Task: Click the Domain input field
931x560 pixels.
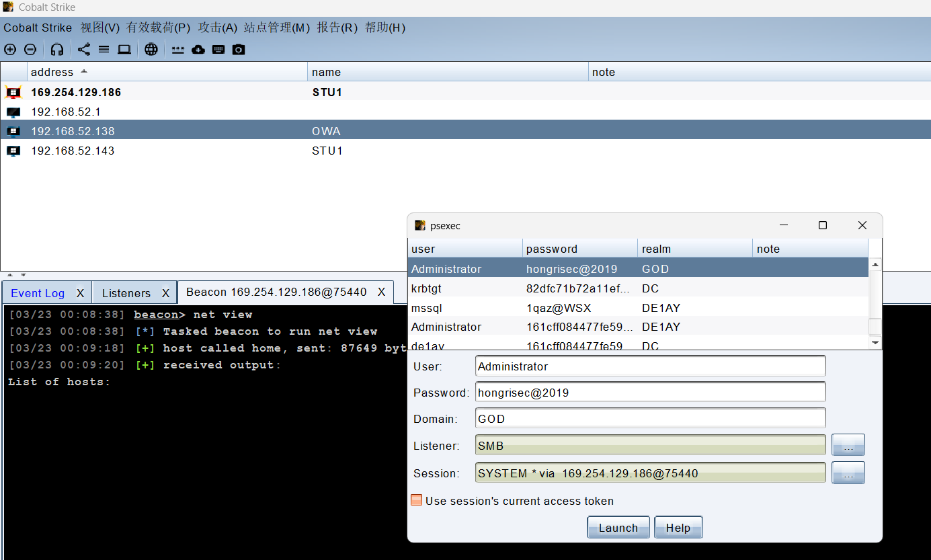Action: tap(650, 419)
